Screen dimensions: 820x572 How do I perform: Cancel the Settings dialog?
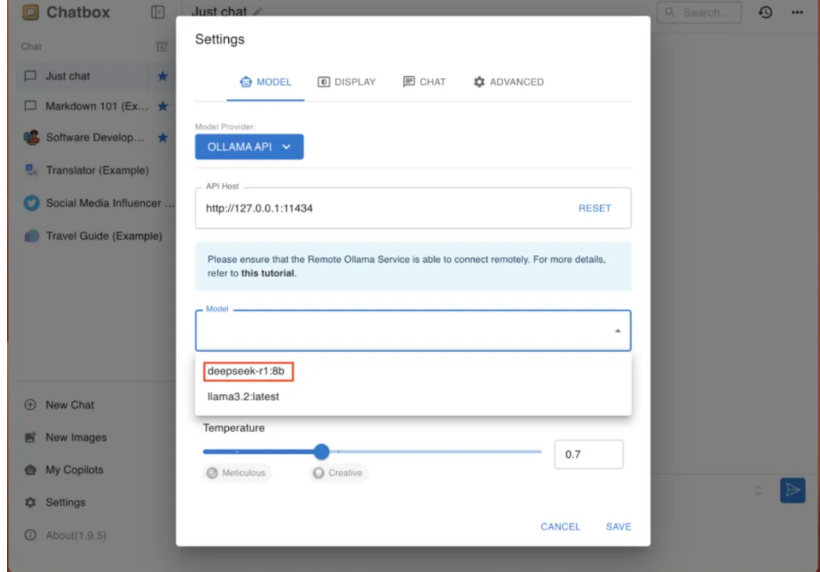click(560, 527)
